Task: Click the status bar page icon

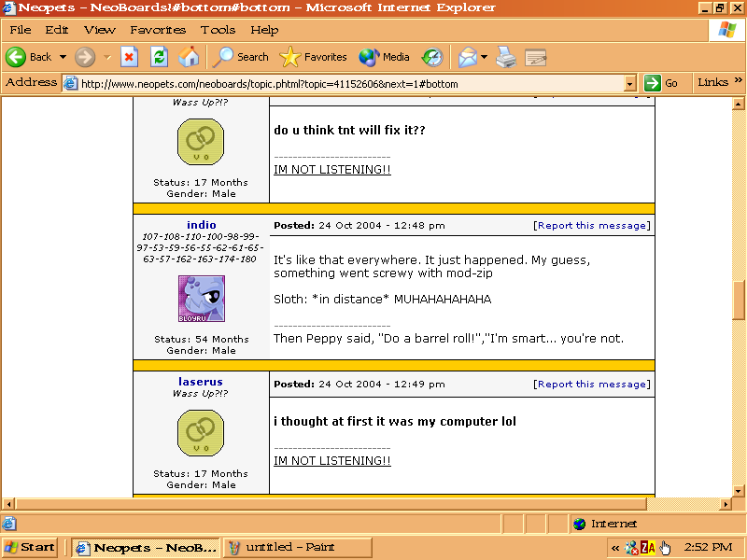Action: [9, 524]
